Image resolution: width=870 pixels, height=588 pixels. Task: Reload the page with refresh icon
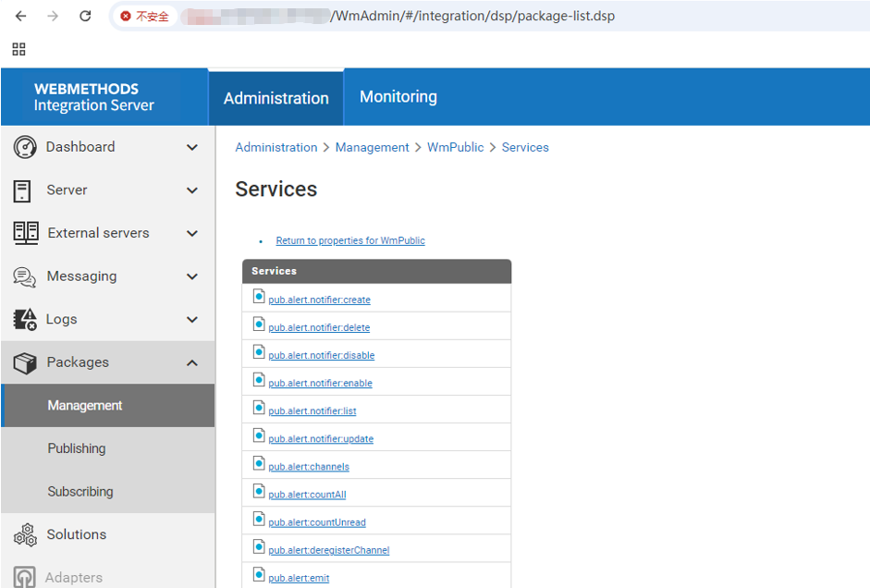click(85, 16)
